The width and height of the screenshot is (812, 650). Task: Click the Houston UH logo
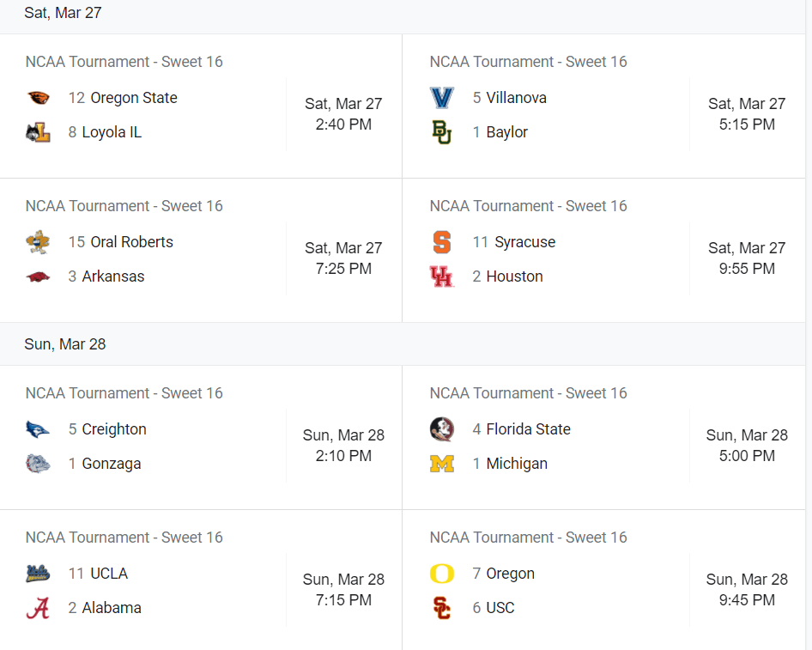442,276
